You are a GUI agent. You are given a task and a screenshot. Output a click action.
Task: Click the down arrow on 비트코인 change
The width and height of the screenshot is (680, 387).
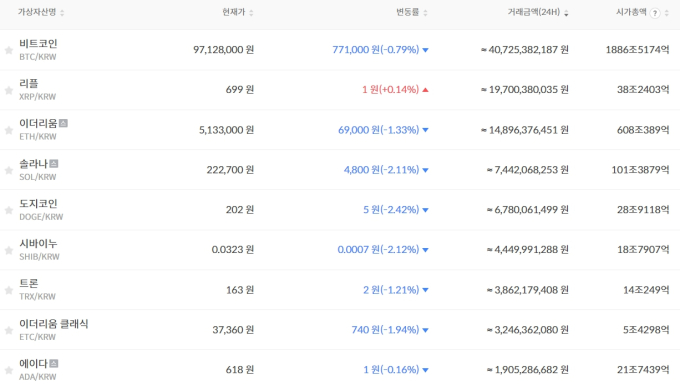(425, 50)
